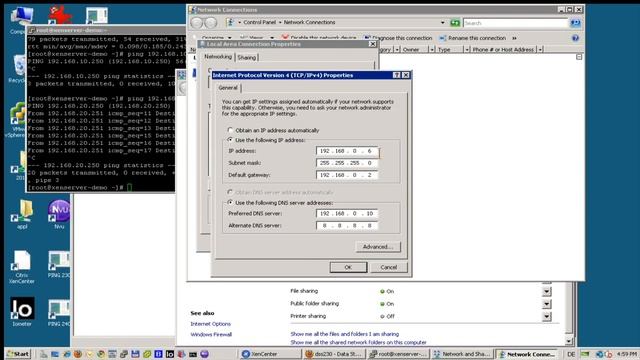Click the Preferred DNS server field
The height and width of the screenshot is (360, 640).
[x=347, y=213]
